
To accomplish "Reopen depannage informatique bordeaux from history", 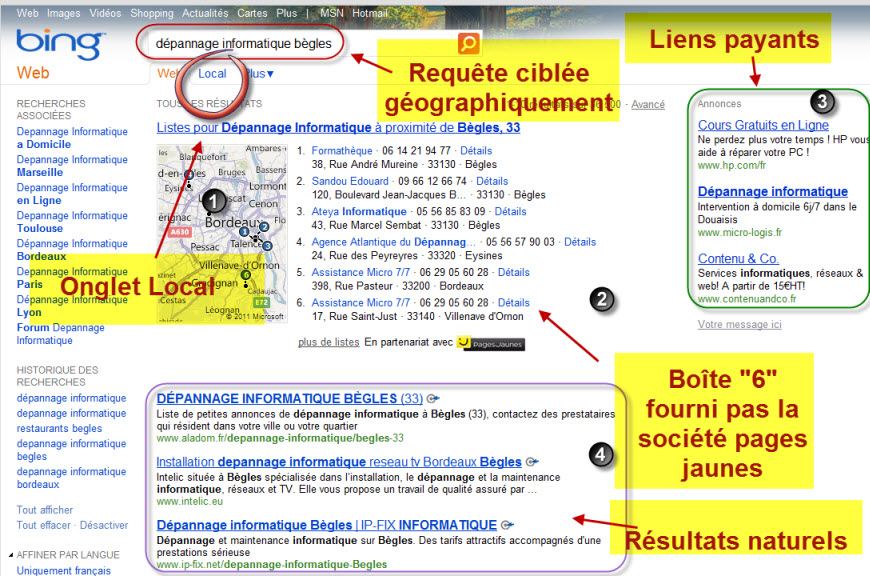I will (x=71, y=478).
